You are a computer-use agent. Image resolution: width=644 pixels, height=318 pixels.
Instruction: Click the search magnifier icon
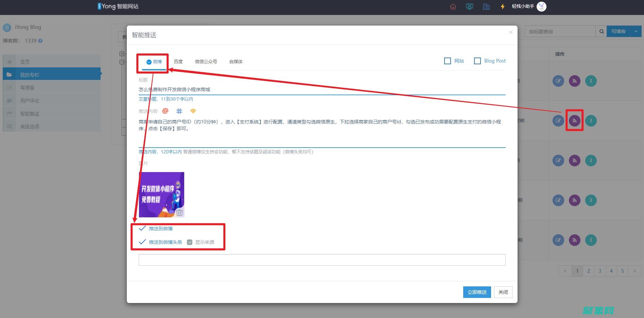click(601, 31)
